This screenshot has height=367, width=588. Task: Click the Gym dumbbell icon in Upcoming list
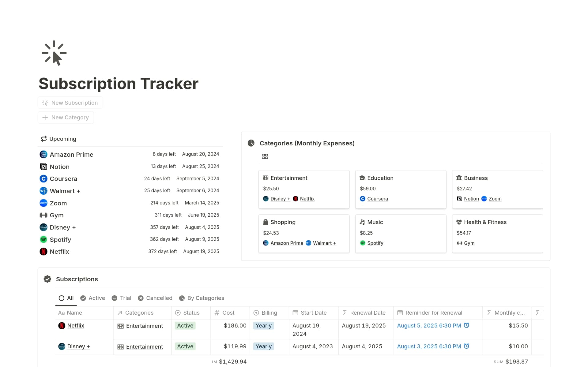click(43, 215)
